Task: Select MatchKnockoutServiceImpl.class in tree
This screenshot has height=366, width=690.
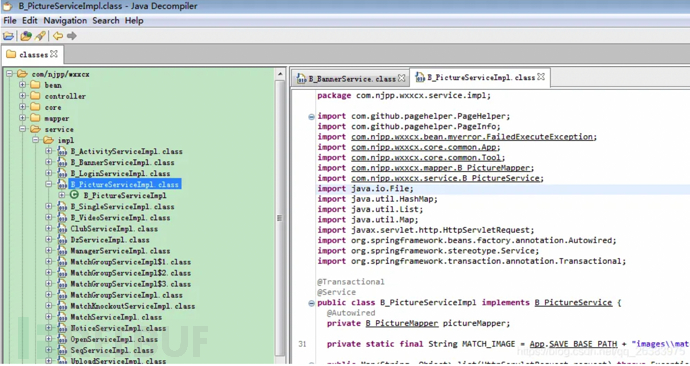Action: 132,306
